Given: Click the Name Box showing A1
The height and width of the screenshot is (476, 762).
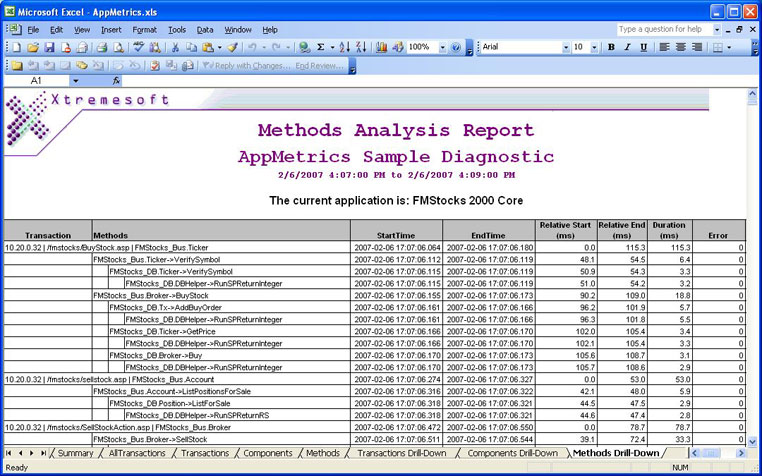Looking at the screenshot, I should [x=37, y=81].
